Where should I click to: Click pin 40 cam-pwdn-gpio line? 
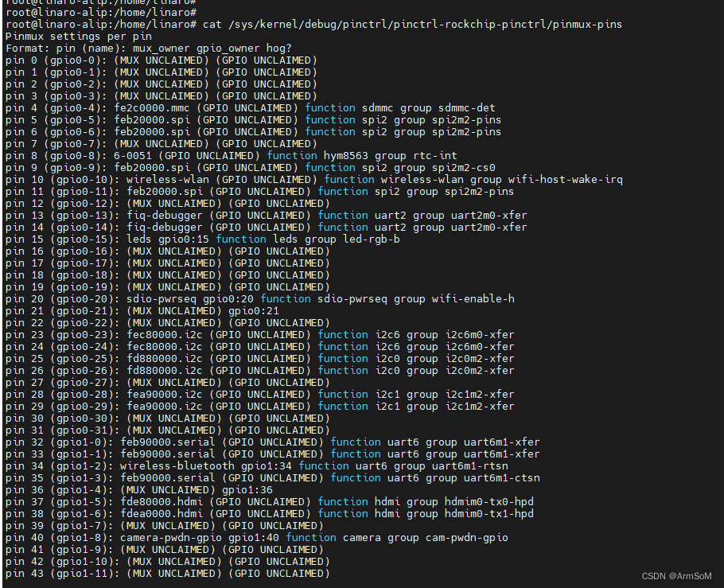(x=257, y=538)
